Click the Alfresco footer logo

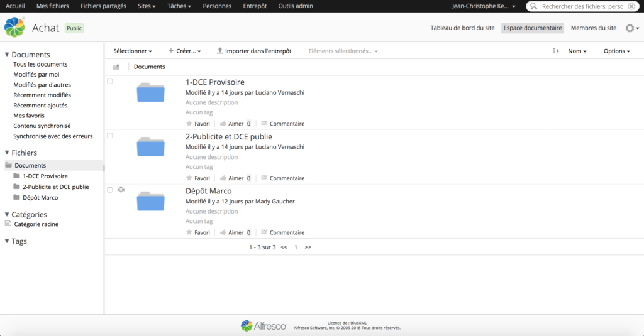(264, 326)
